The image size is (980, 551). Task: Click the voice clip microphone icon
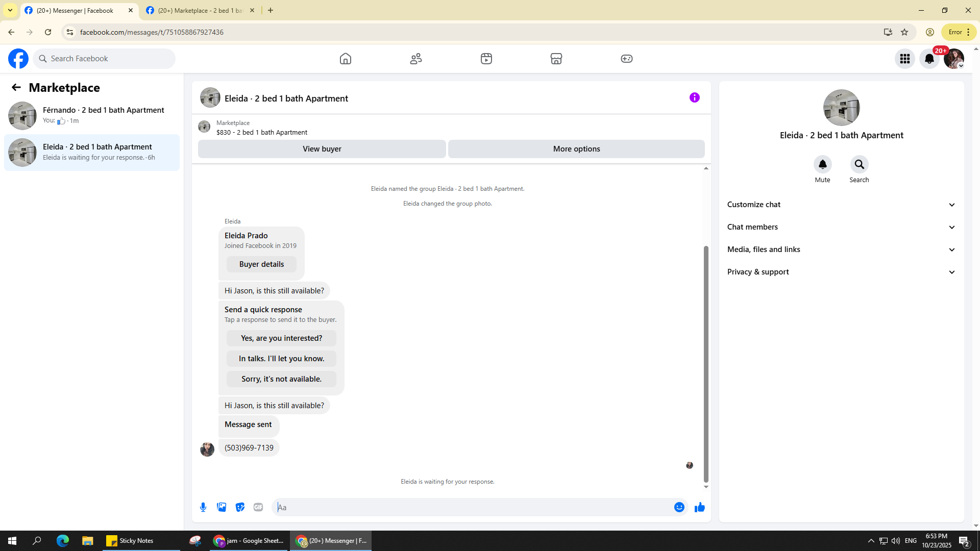(203, 507)
